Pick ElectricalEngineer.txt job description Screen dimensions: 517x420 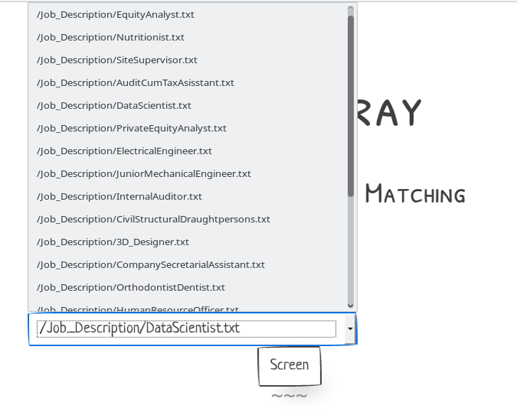coord(124,151)
